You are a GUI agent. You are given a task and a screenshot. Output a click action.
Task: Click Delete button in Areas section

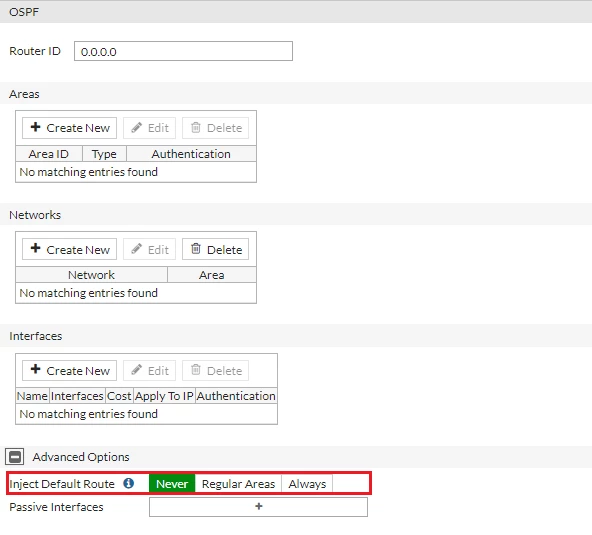click(x=216, y=128)
